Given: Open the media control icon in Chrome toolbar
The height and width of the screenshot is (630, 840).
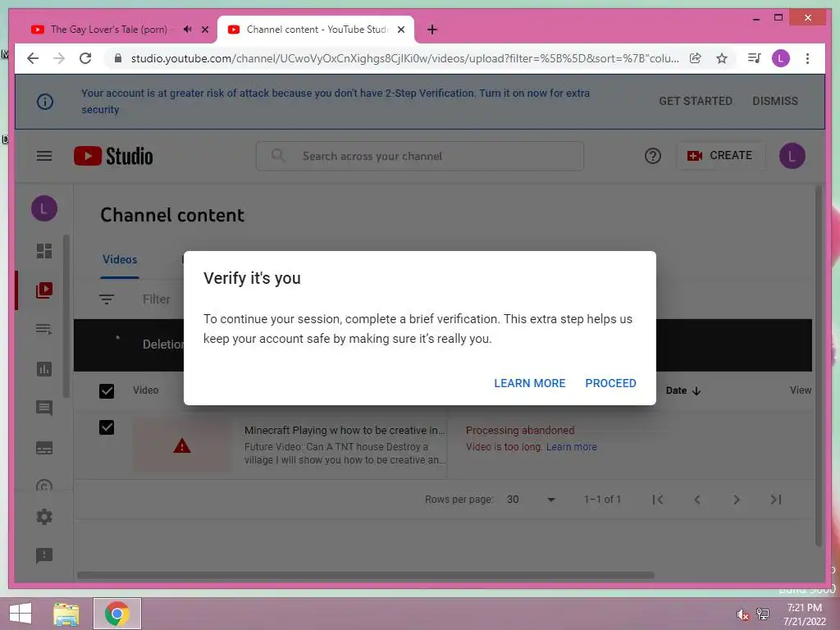Looking at the screenshot, I should (x=755, y=58).
